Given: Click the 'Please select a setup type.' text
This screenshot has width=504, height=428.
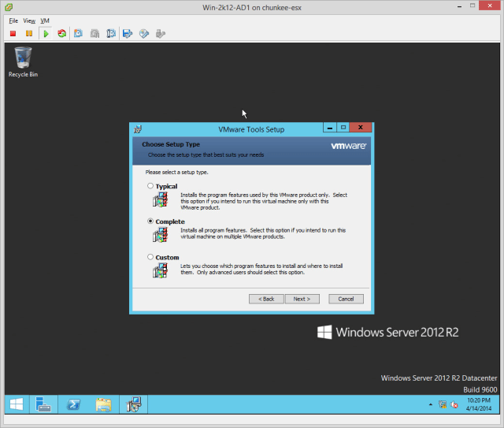Looking at the screenshot, I should (176, 173).
